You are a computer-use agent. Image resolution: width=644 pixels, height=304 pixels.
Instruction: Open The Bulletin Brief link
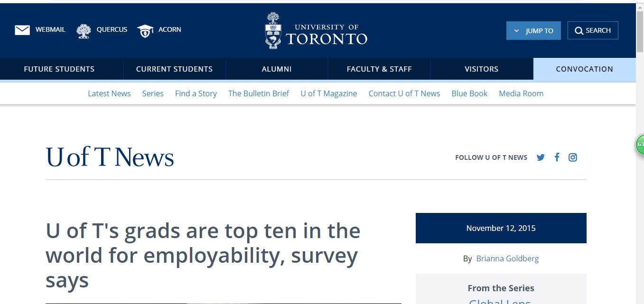(x=259, y=93)
